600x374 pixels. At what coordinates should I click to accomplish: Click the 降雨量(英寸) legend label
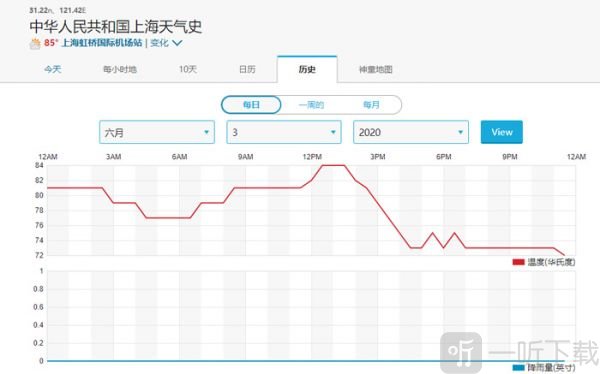click(x=551, y=367)
